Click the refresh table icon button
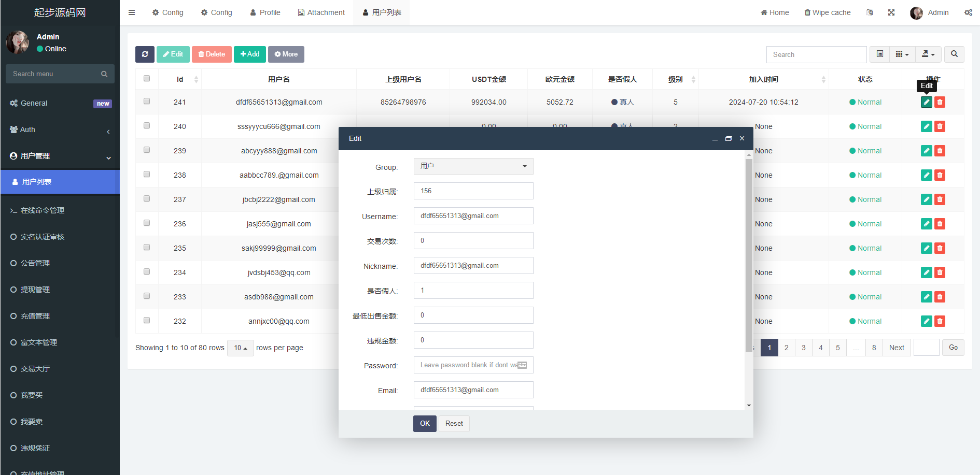Screen dimensions: 980x475 145,54
